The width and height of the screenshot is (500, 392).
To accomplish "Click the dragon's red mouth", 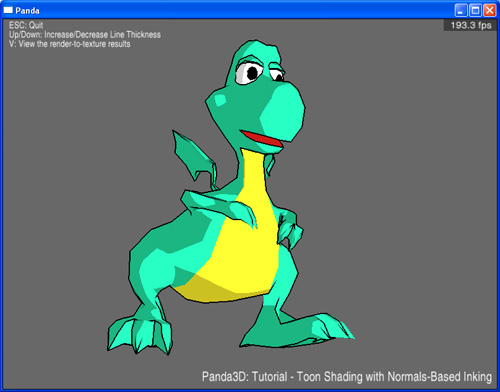I will click(262, 138).
